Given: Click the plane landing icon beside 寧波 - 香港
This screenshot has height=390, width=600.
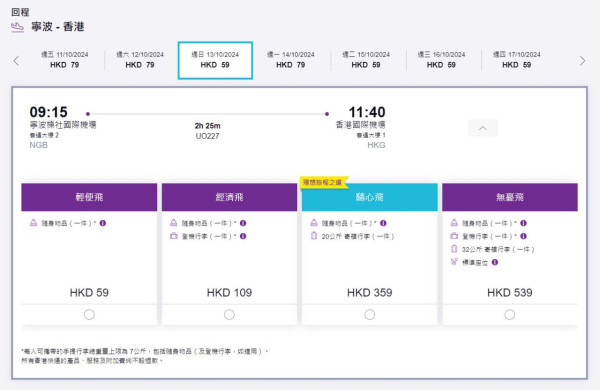Looking at the screenshot, I should tap(17, 27).
